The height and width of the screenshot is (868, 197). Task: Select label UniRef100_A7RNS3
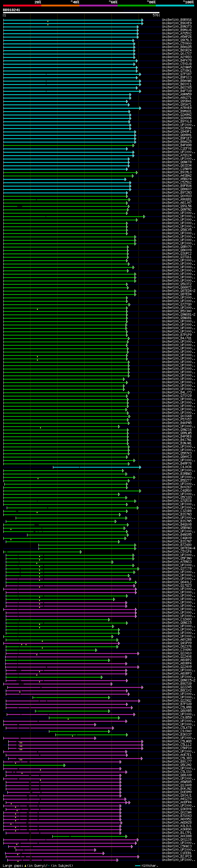point(177,562)
